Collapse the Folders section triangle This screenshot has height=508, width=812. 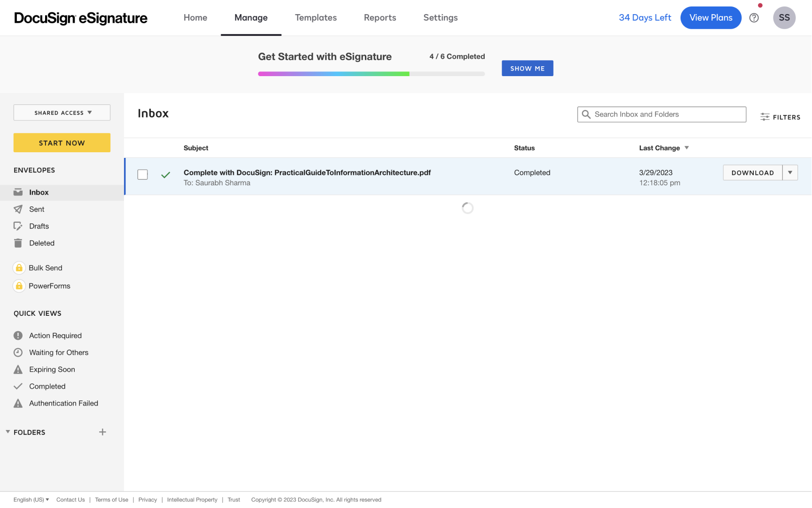[8, 432]
